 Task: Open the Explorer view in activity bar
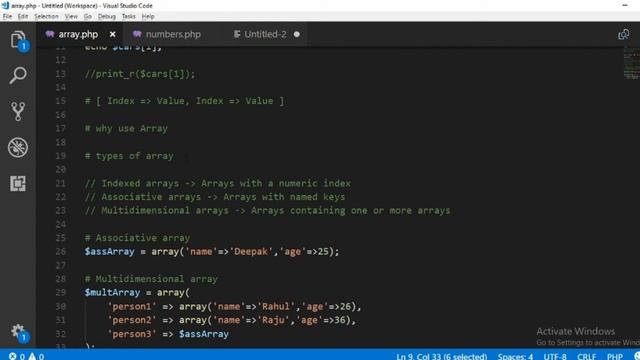pyautogui.click(x=18, y=40)
